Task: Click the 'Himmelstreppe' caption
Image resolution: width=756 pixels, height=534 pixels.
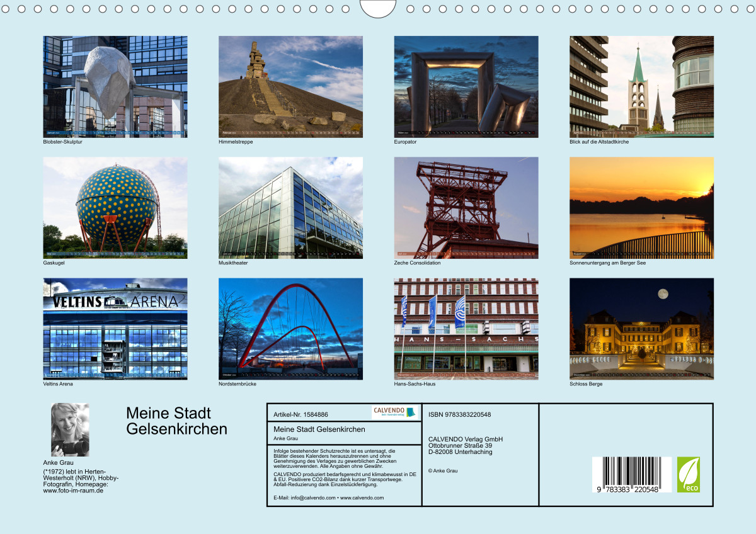Action: (x=234, y=142)
